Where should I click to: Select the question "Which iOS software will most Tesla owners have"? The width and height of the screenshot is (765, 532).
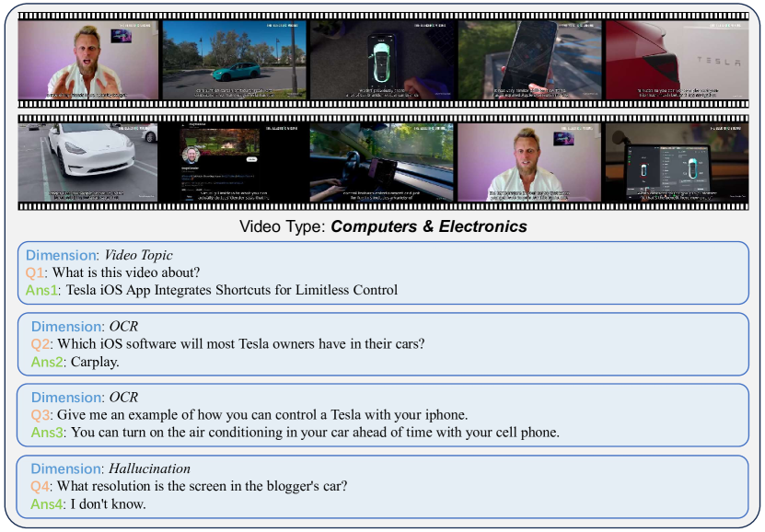241,344
